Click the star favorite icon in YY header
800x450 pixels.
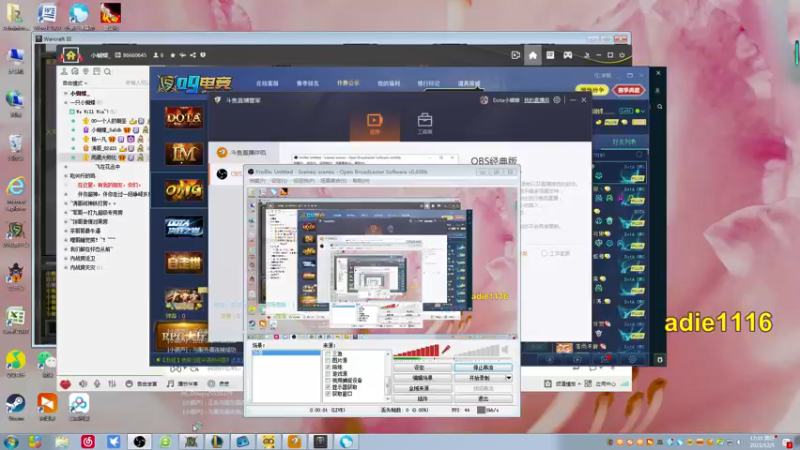point(172,55)
